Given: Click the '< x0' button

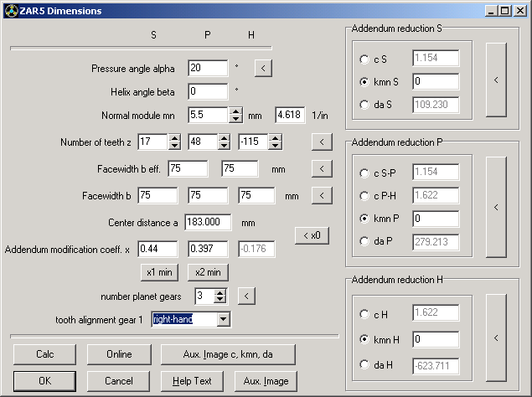Looking at the screenshot, I should (x=311, y=236).
